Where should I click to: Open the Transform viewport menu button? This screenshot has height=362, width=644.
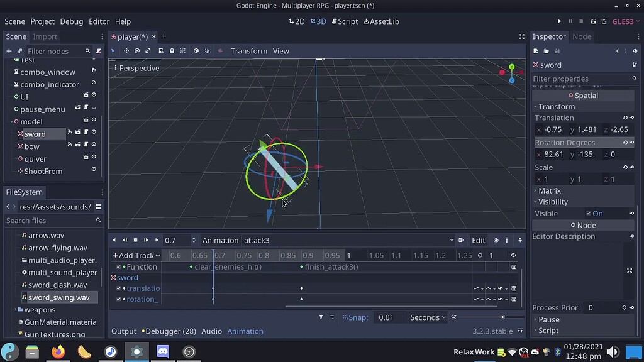coord(249,51)
